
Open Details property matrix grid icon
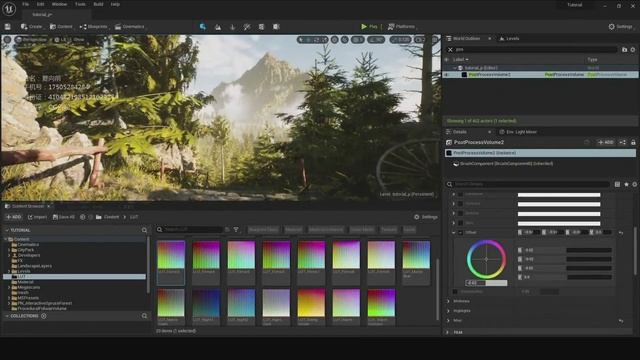[x=617, y=184]
